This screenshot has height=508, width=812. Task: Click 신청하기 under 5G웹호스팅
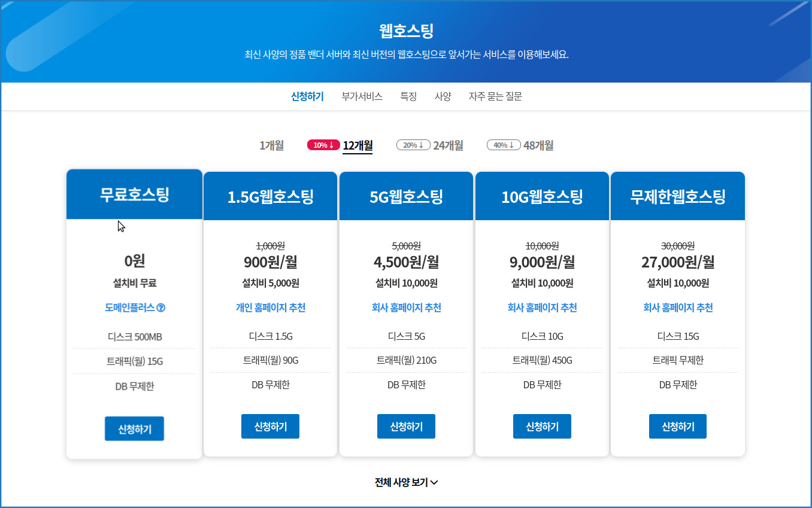coord(406,427)
